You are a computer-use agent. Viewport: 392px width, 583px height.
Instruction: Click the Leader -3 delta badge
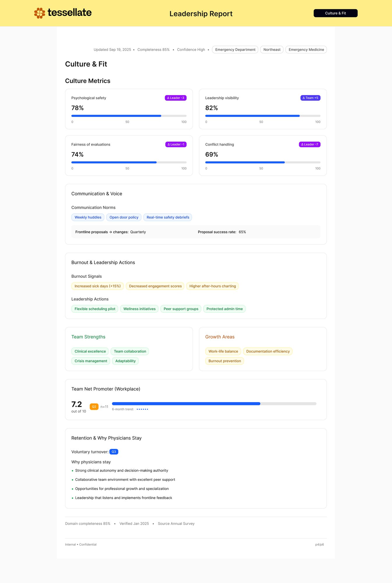click(x=175, y=98)
